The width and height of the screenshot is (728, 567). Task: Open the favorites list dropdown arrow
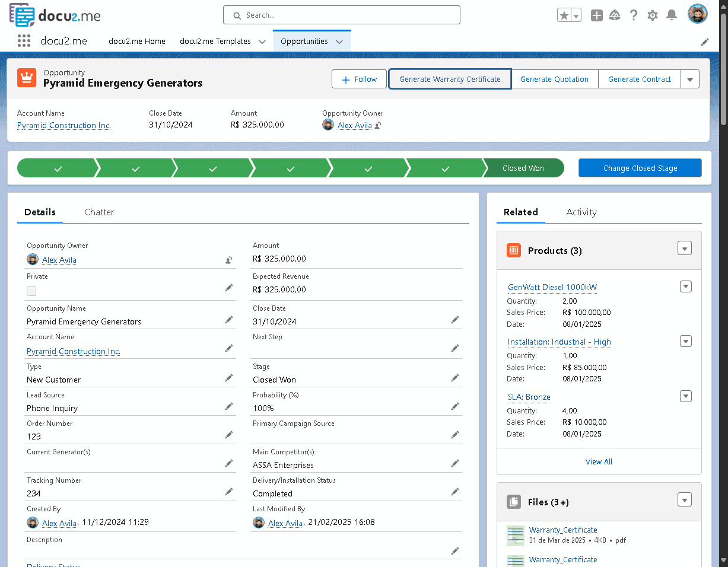tap(576, 16)
